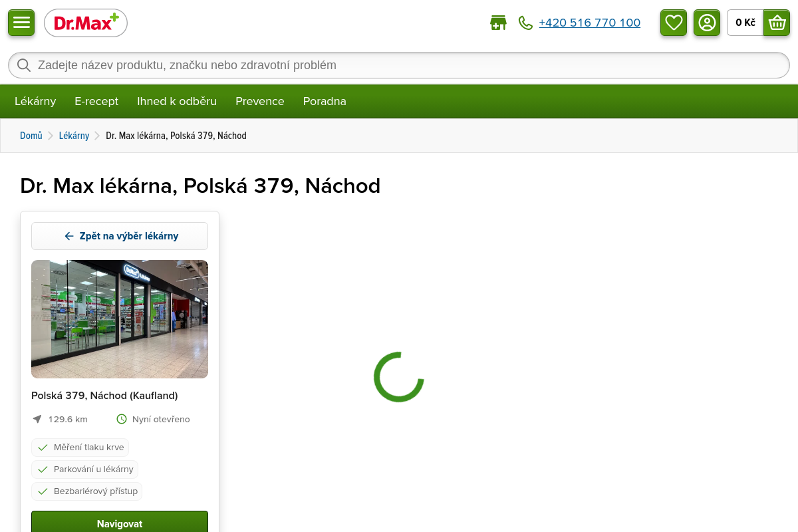Click the green phone handset icon
798x532 pixels.
click(x=525, y=23)
